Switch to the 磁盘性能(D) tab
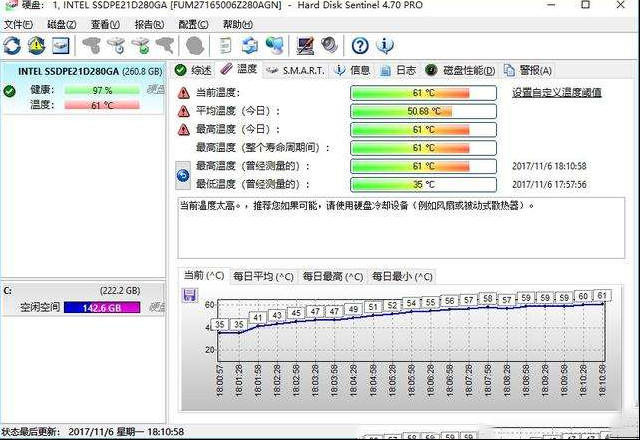Screen dimensions: 640x440 pos(460,70)
